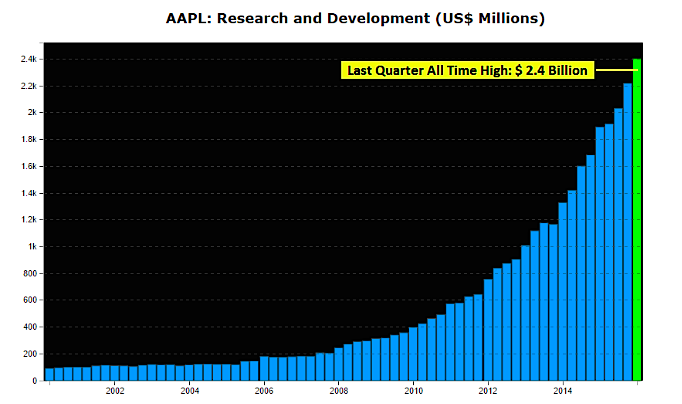Image resolution: width=682 pixels, height=404 pixels.
Task: Click the y-axis label 1.2k
Action: (29, 220)
